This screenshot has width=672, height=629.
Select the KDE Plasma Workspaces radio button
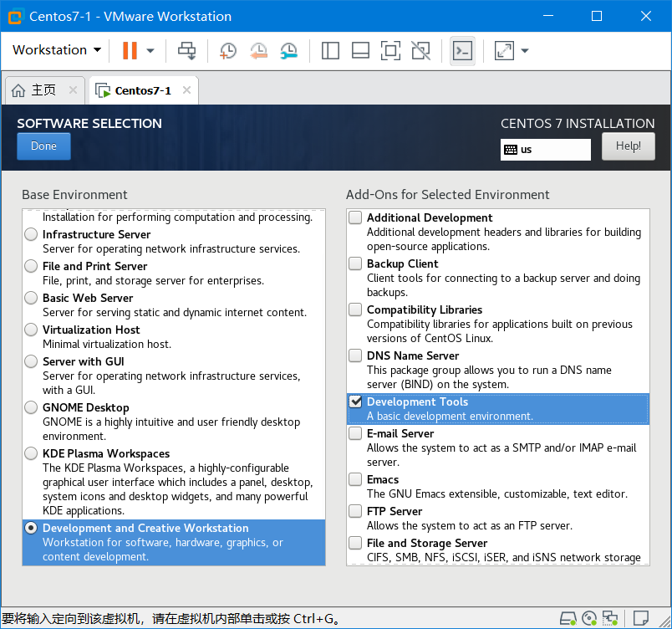click(x=31, y=453)
